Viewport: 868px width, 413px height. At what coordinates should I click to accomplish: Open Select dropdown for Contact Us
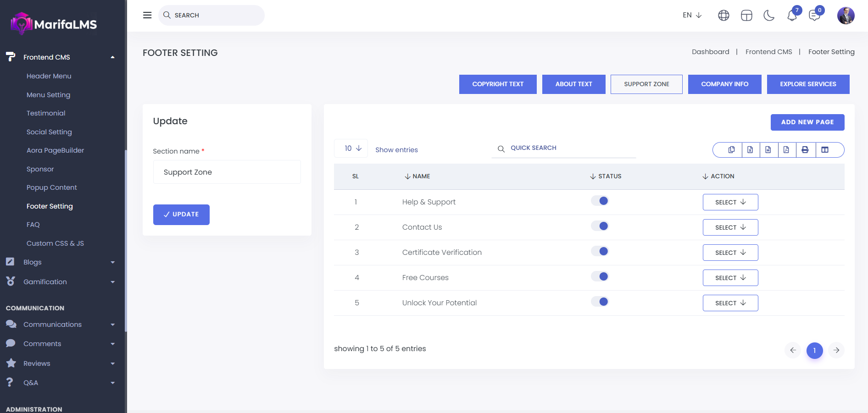click(730, 227)
